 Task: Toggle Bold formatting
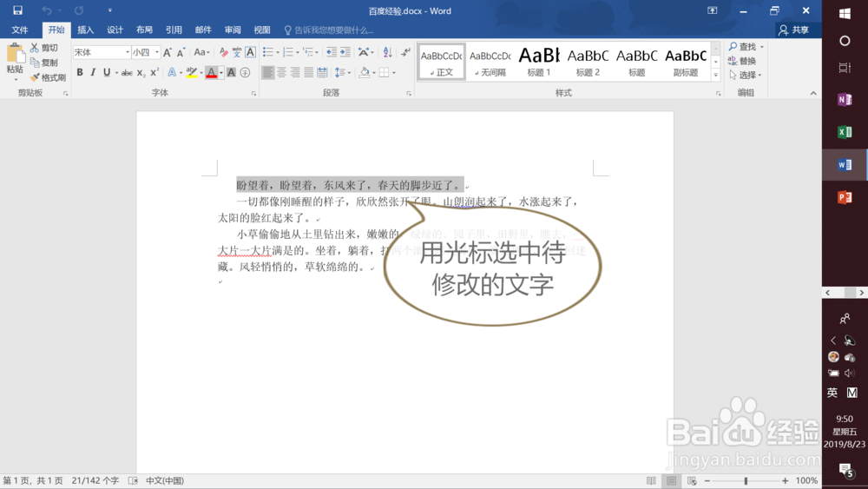click(80, 73)
